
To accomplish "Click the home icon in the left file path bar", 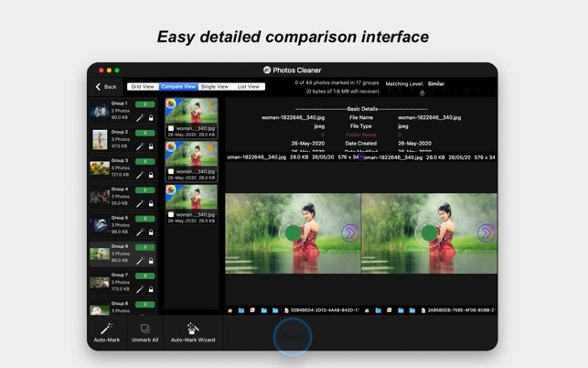I will tap(230, 310).
